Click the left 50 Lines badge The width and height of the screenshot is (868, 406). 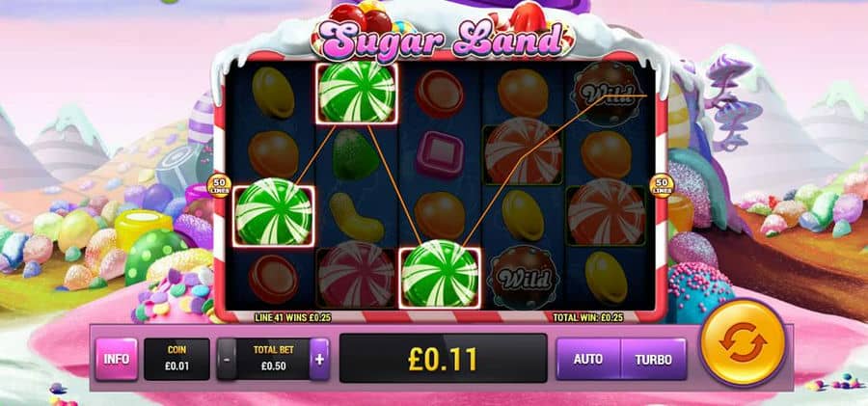[219, 185]
